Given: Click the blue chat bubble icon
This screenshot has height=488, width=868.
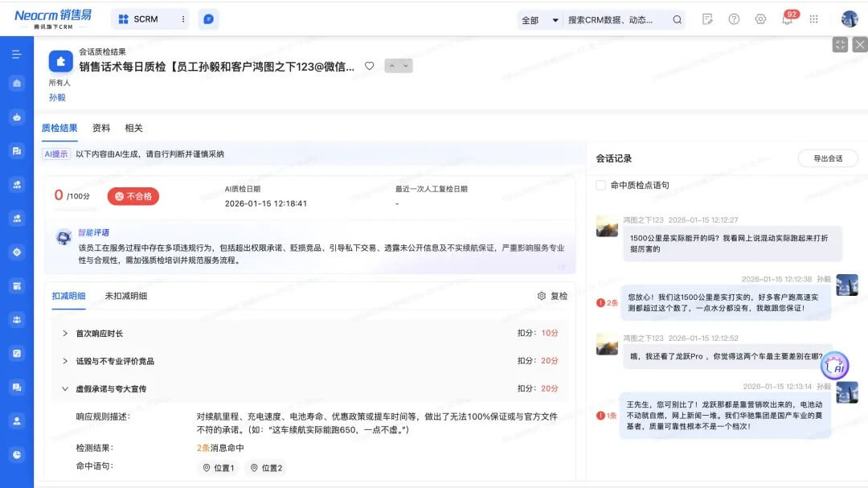Looking at the screenshot, I should pos(208,19).
